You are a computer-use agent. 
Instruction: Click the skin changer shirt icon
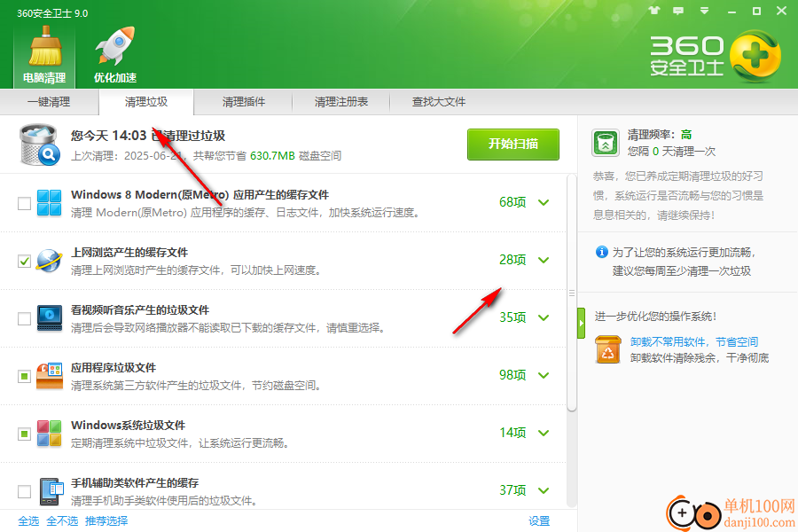654,10
